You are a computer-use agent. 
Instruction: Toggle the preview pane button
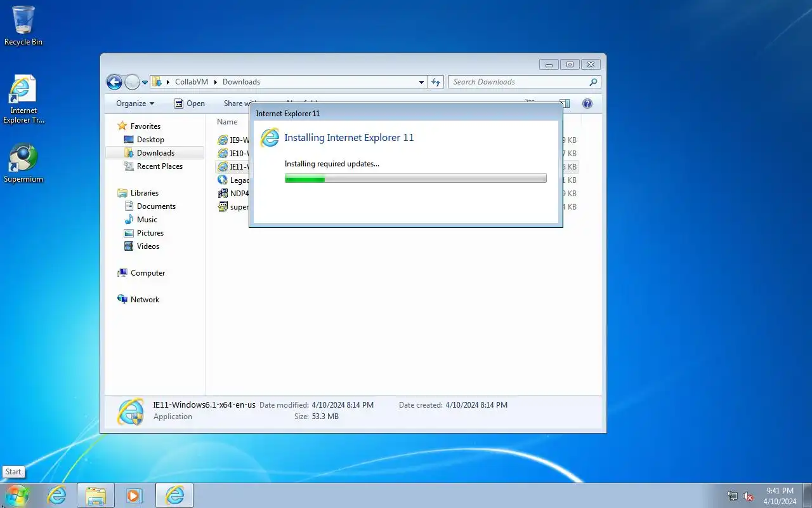[565, 104]
